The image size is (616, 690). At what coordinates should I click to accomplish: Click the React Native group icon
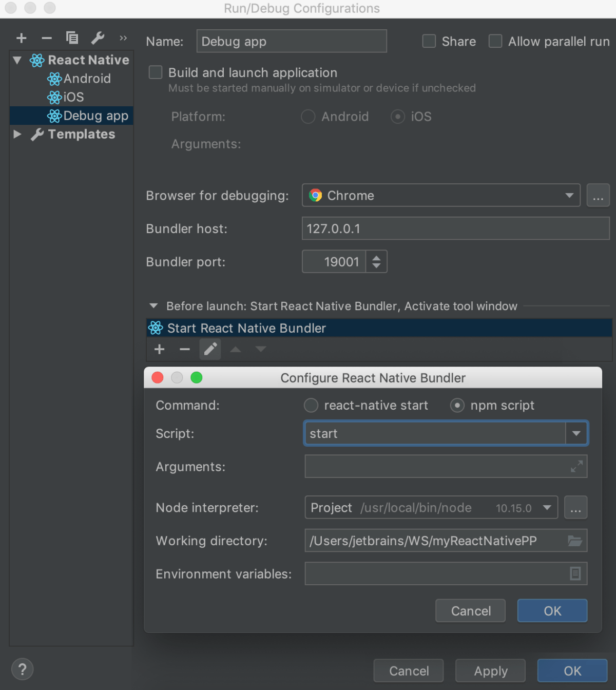pos(37,60)
